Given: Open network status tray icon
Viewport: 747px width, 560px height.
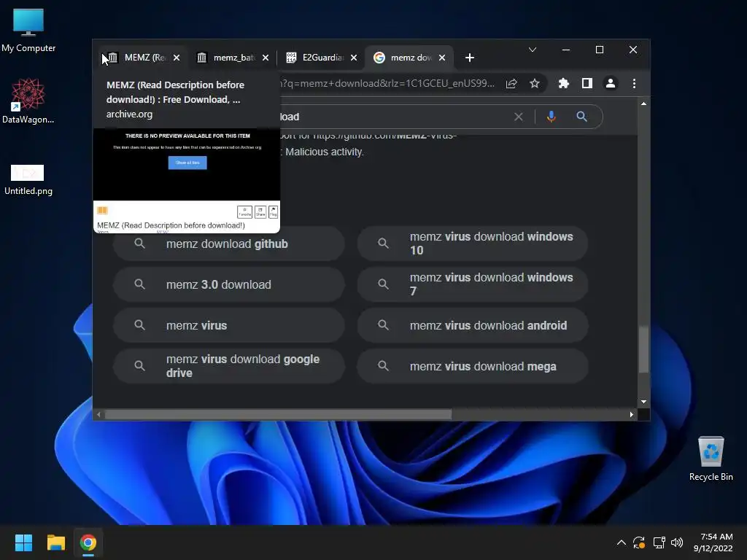Looking at the screenshot, I should 659,542.
